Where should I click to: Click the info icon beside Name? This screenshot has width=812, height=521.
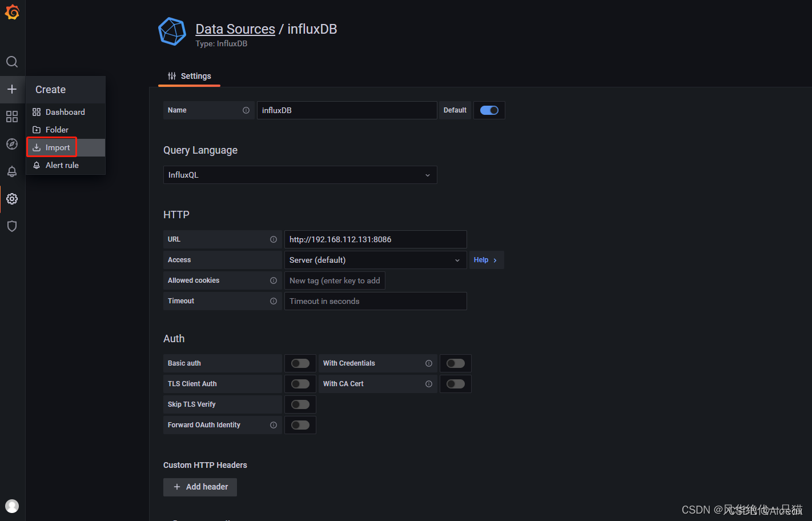(246, 110)
